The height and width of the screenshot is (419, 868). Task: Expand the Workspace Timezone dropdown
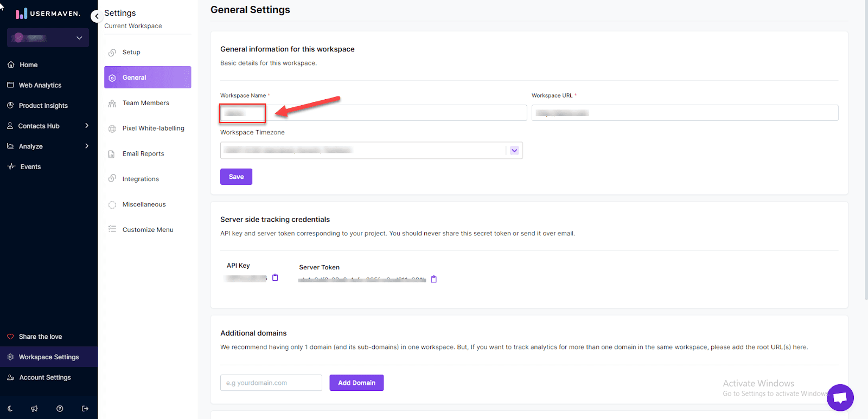pos(514,151)
